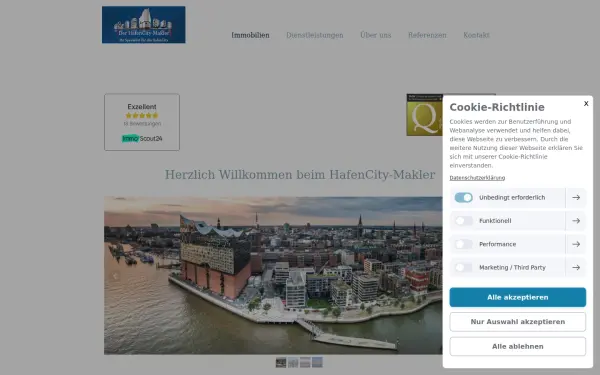This screenshot has height=375, width=600.
Task: Click the gold Q quality seal
Action: tap(424, 115)
